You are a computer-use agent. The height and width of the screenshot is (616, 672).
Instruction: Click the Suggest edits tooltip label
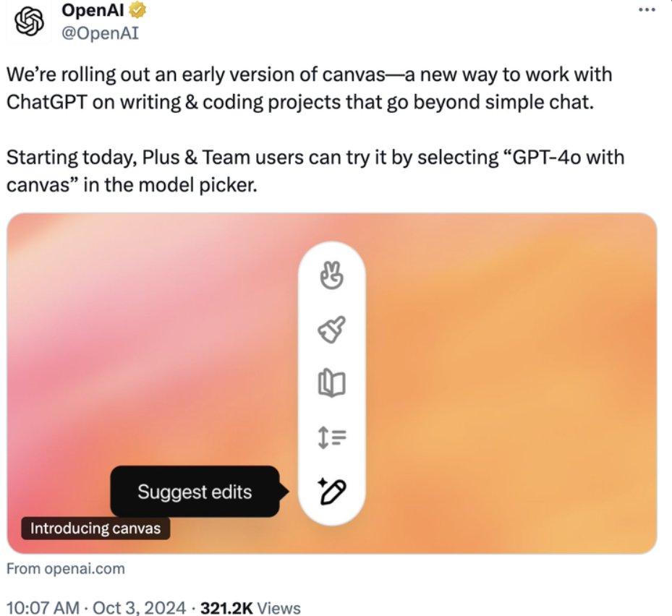coord(195,492)
